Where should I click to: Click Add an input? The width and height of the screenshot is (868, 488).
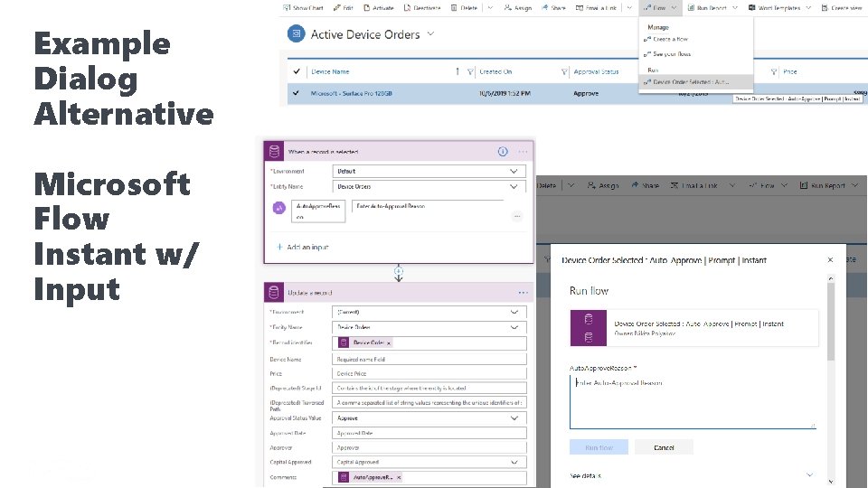[x=302, y=247]
